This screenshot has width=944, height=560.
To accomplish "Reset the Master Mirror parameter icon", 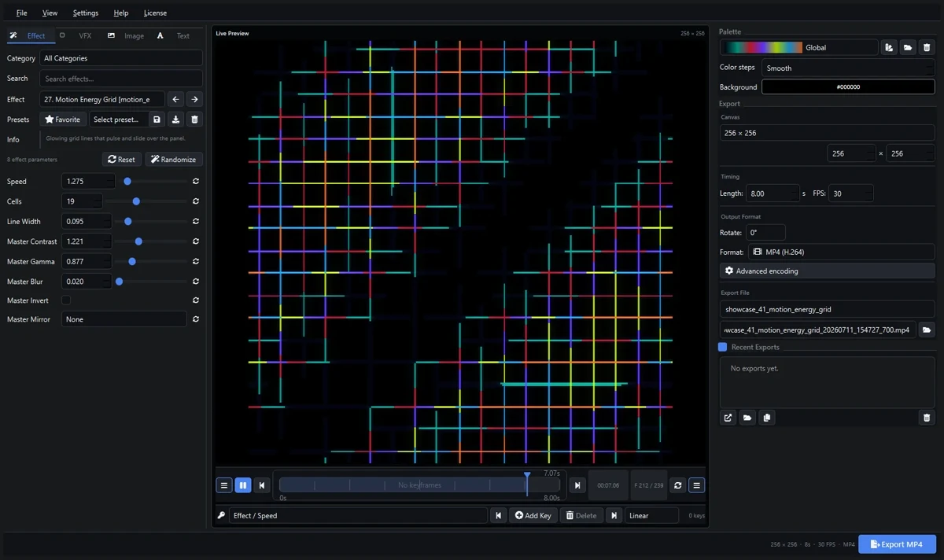I will tap(196, 319).
